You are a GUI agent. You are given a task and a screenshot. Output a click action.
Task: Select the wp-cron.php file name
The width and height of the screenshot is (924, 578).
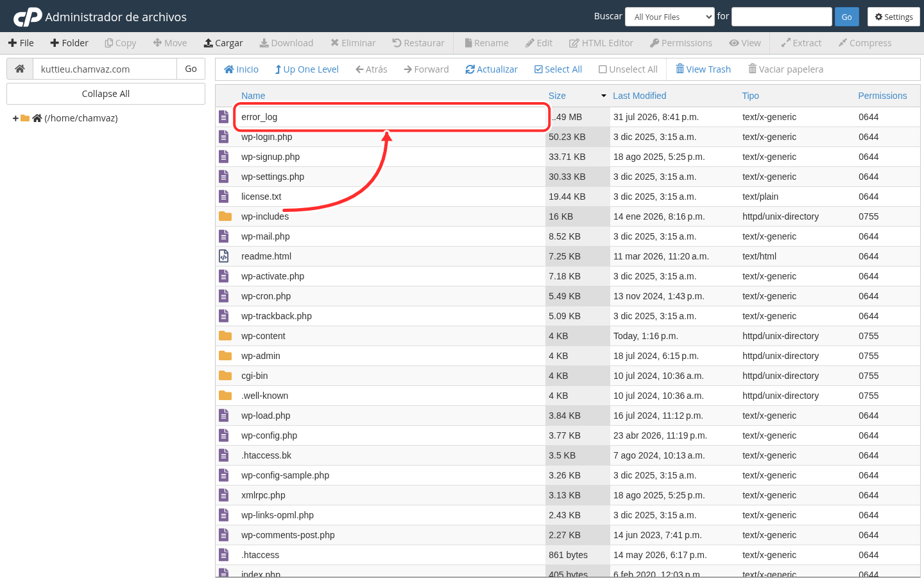pyautogui.click(x=266, y=296)
